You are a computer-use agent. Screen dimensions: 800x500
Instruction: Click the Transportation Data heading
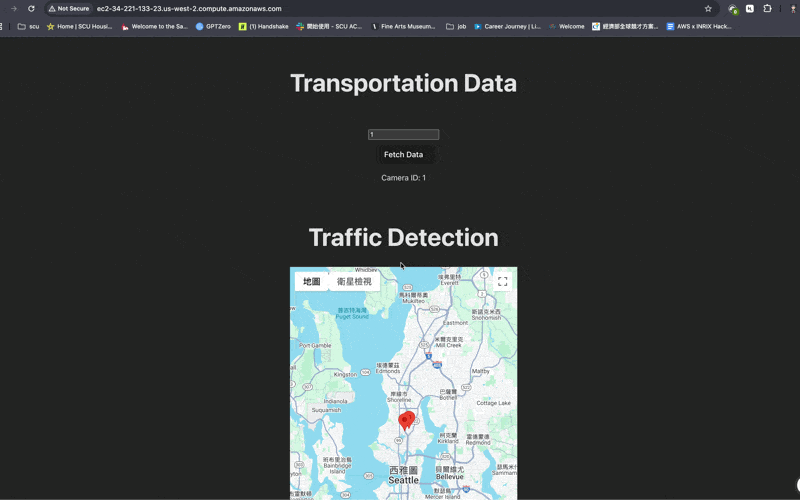(404, 83)
